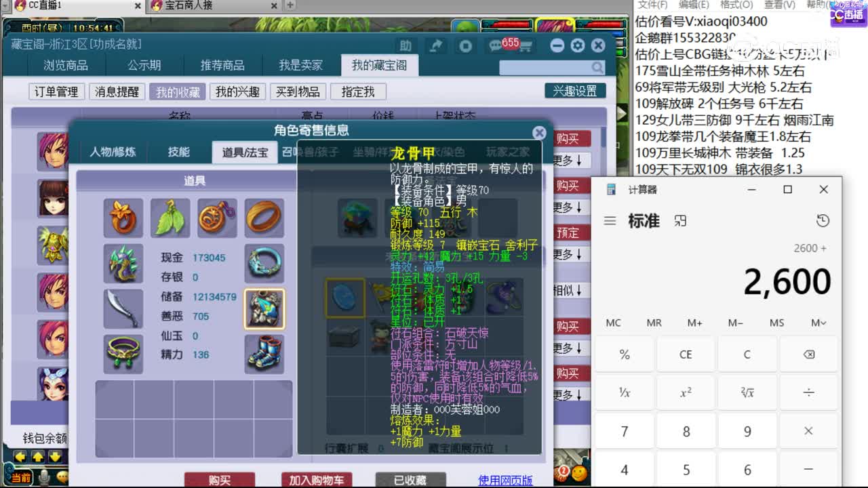Open the gear settings icon in the game window
Viewport: 868px width, 488px height.
click(x=577, y=45)
